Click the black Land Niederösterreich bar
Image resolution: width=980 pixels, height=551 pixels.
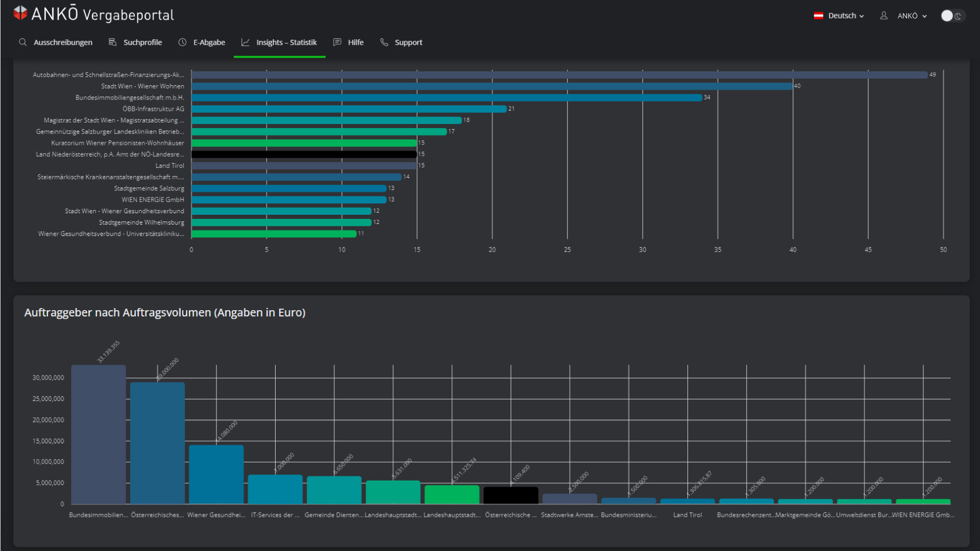tap(304, 154)
